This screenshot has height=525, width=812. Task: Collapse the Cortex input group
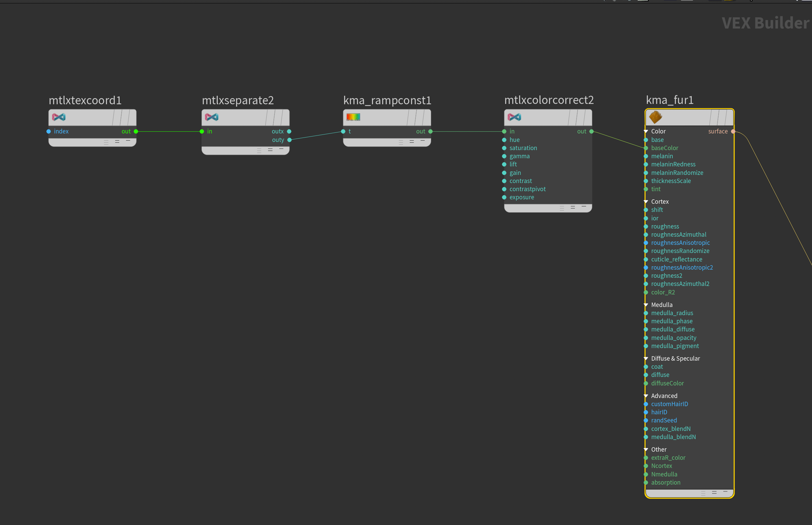646,201
